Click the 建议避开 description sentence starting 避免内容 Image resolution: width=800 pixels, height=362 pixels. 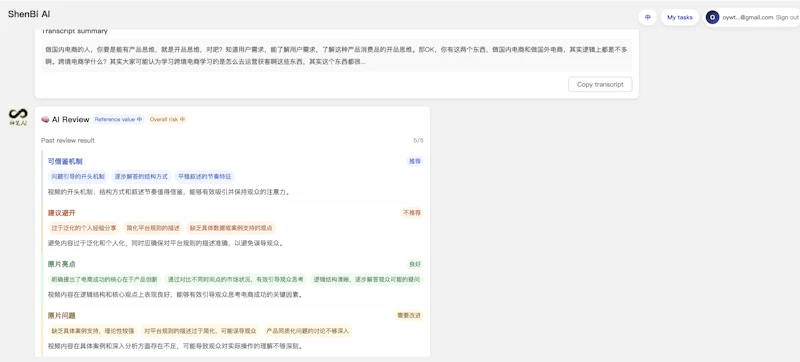tap(166, 243)
